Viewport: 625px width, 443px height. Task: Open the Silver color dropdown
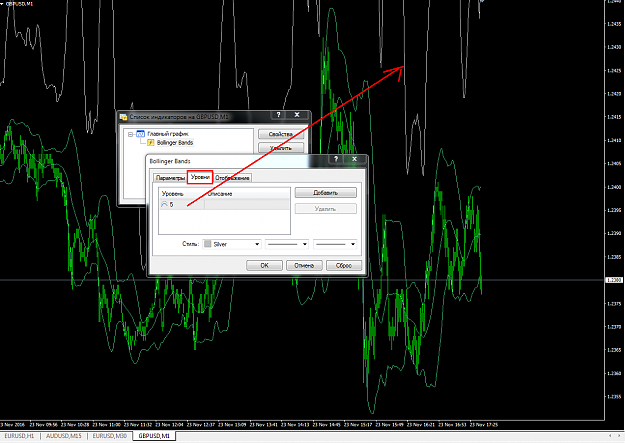(x=232, y=244)
